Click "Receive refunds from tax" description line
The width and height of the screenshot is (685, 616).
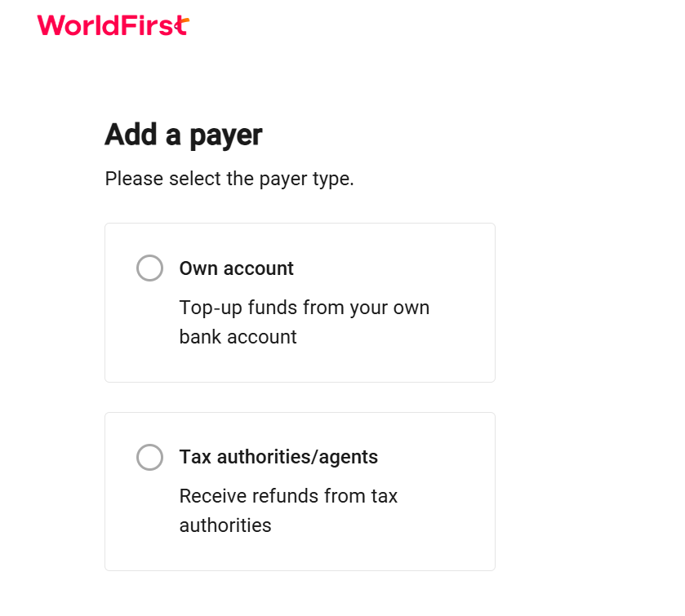tap(288, 496)
